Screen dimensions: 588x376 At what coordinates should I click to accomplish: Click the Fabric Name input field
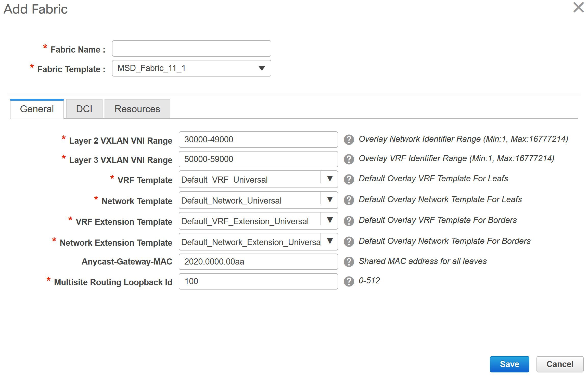[191, 48]
